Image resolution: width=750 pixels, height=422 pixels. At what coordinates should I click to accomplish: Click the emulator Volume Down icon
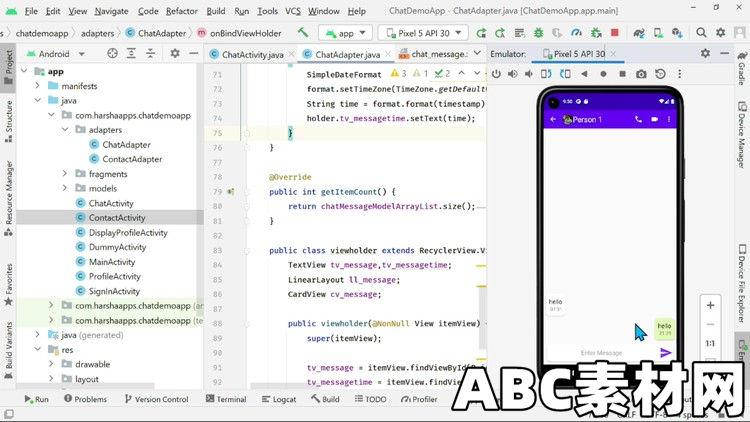tap(529, 74)
